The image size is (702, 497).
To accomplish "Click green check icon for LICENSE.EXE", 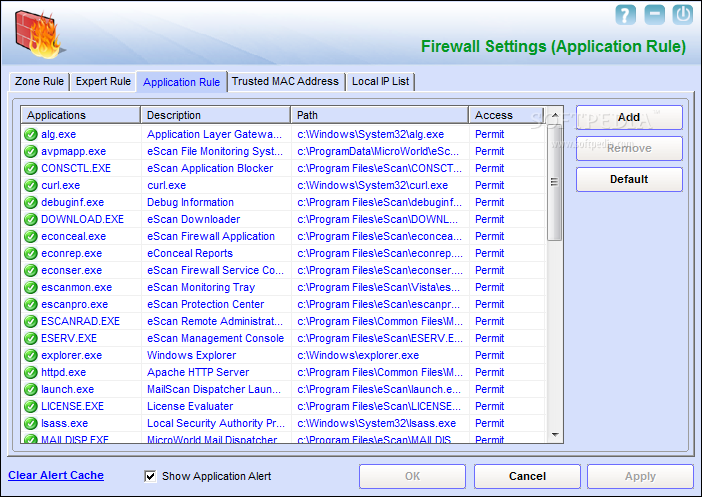I will click(x=30, y=407).
